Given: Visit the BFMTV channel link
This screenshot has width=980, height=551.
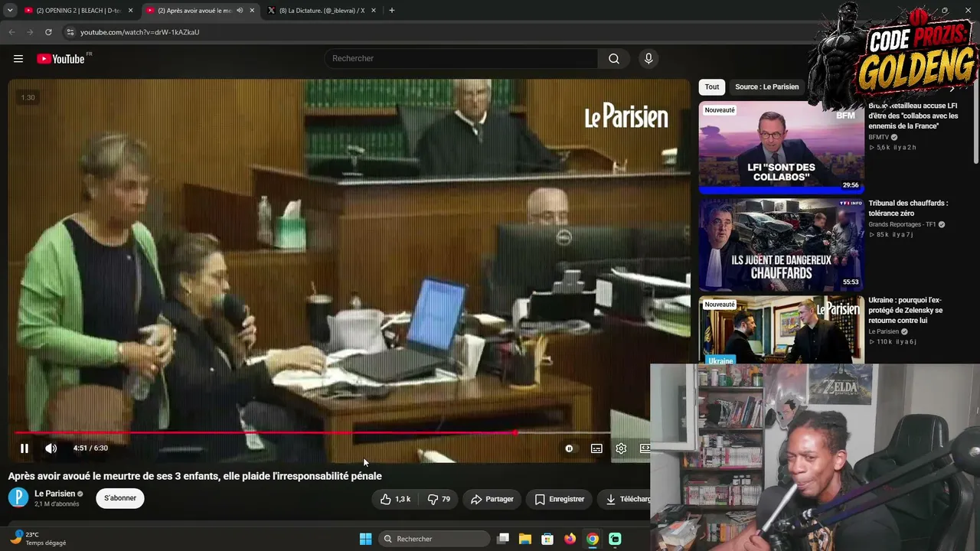Looking at the screenshot, I should tap(878, 137).
